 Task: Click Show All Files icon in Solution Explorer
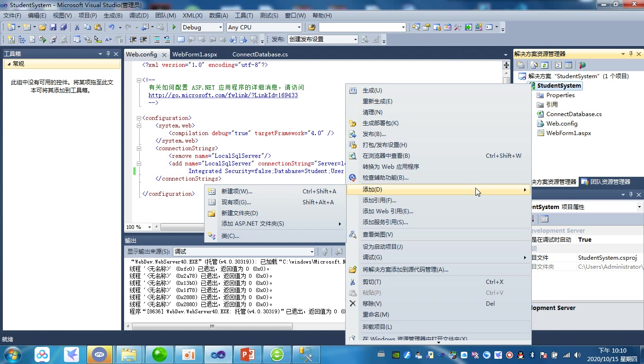534,65
